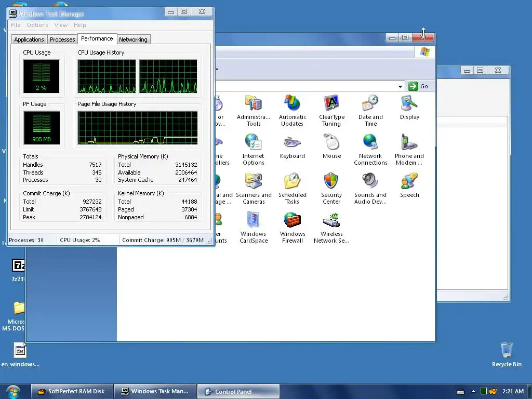
Task: Switch to the Processes tab
Action: click(62, 39)
